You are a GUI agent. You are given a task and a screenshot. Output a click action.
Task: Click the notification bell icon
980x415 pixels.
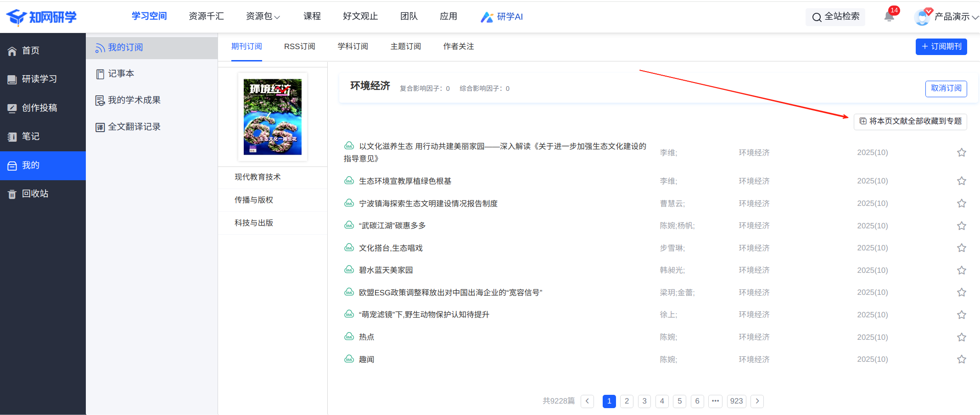click(x=889, y=17)
